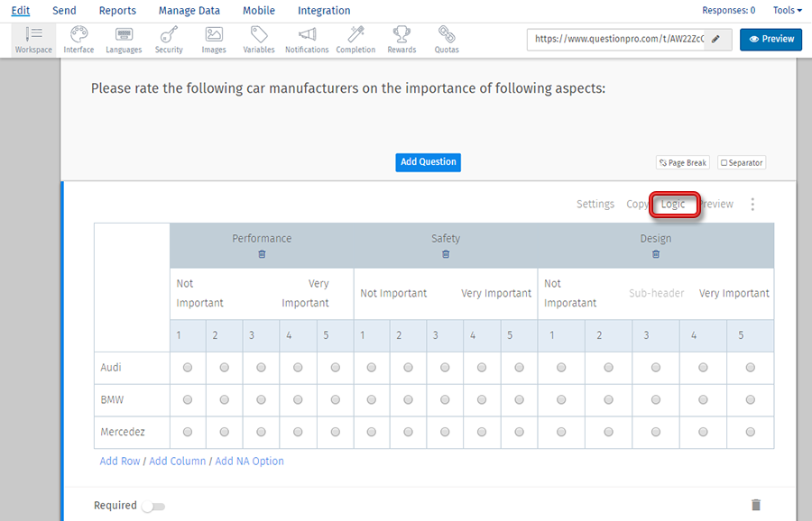812x521 pixels.
Task: Open the Manage Data menu
Action: (x=189, y=11)
